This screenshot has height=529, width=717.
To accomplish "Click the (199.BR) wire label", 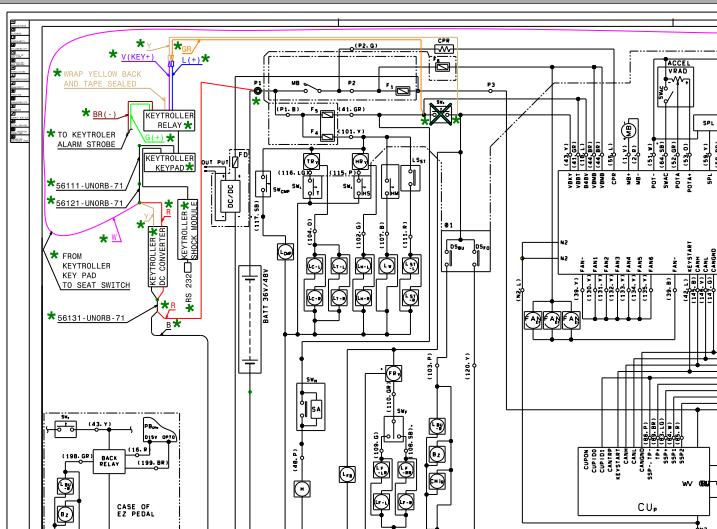I will pos(153,463).
